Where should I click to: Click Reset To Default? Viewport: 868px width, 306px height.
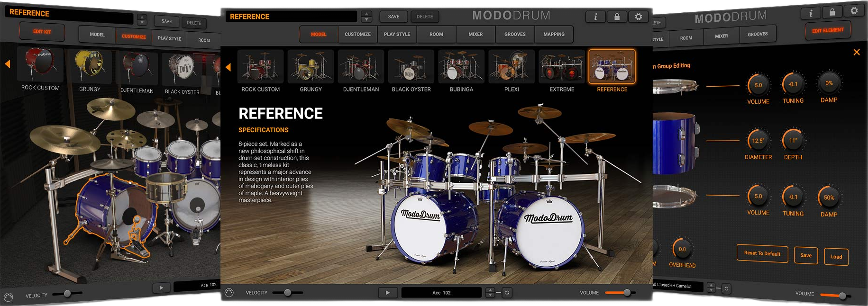762,253
